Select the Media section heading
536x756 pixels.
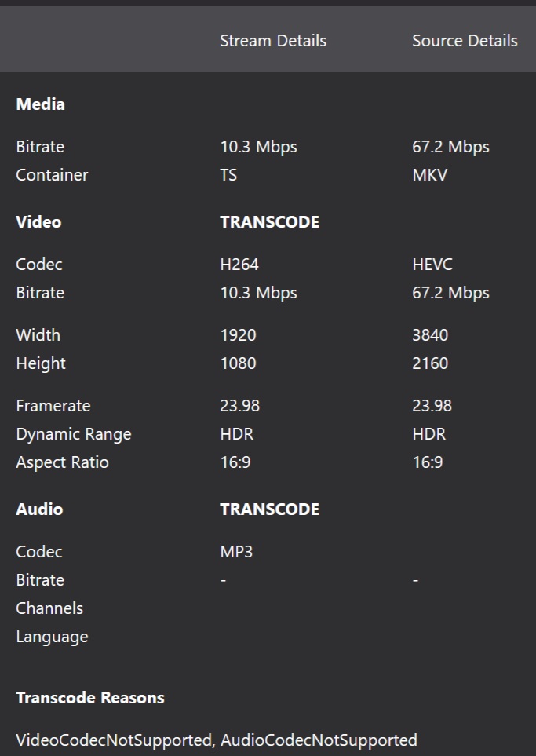[40, 104]
